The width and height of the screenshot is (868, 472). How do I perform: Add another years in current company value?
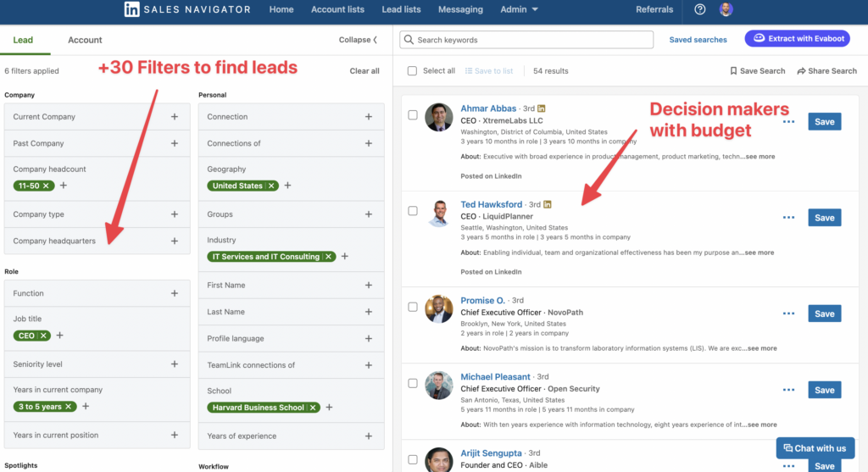pos(86,406)
